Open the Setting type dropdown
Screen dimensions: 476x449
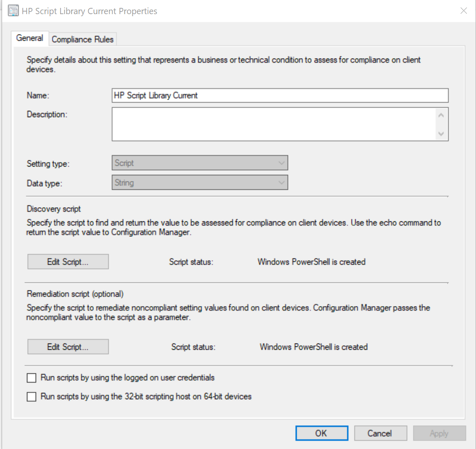click(x=200, y=162)
